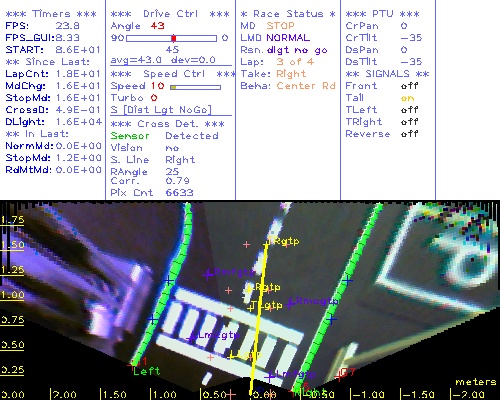The height and width of the screenshot is (400, 500).
Task: Toggle the TRight signal indicator
Action: pos(409,122)
